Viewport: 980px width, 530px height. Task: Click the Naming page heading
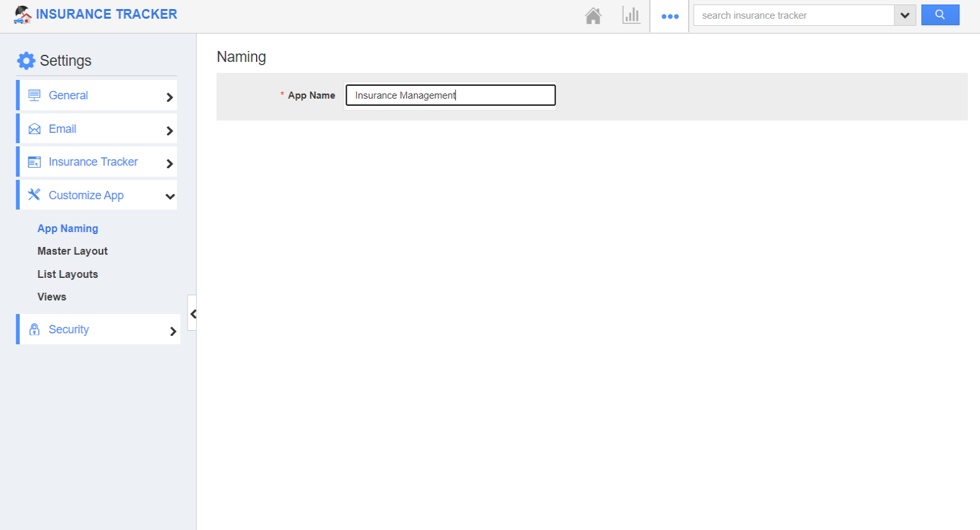coord(241,57)
